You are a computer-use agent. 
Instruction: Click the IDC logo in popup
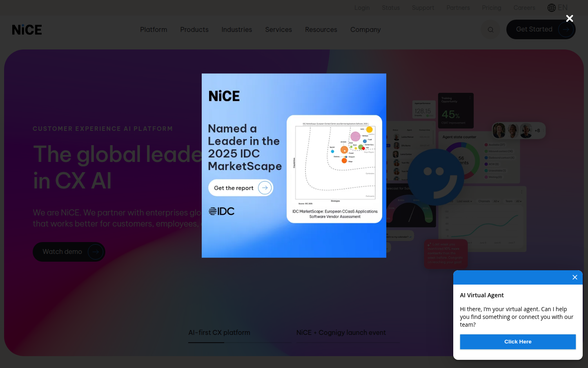pos(222,211)
